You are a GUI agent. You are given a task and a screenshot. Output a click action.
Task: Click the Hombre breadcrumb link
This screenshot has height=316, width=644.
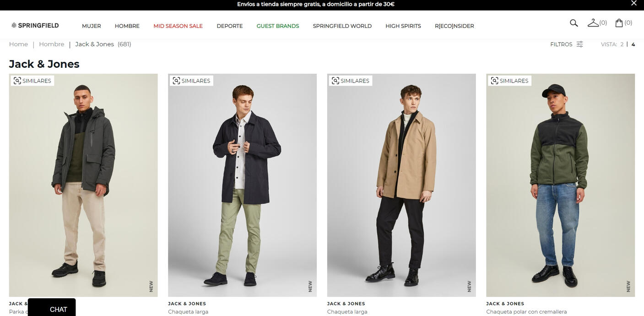tap(51, 44)
